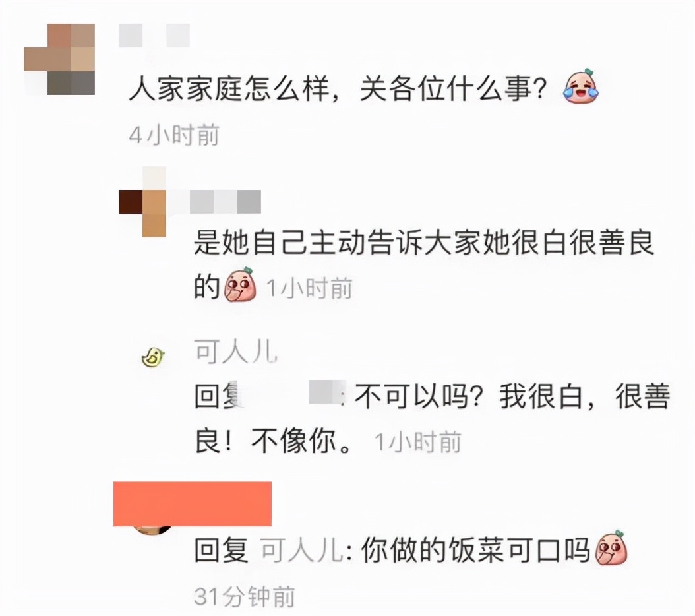Click the crying-laughing emoji in top comment

pos(580,86)
